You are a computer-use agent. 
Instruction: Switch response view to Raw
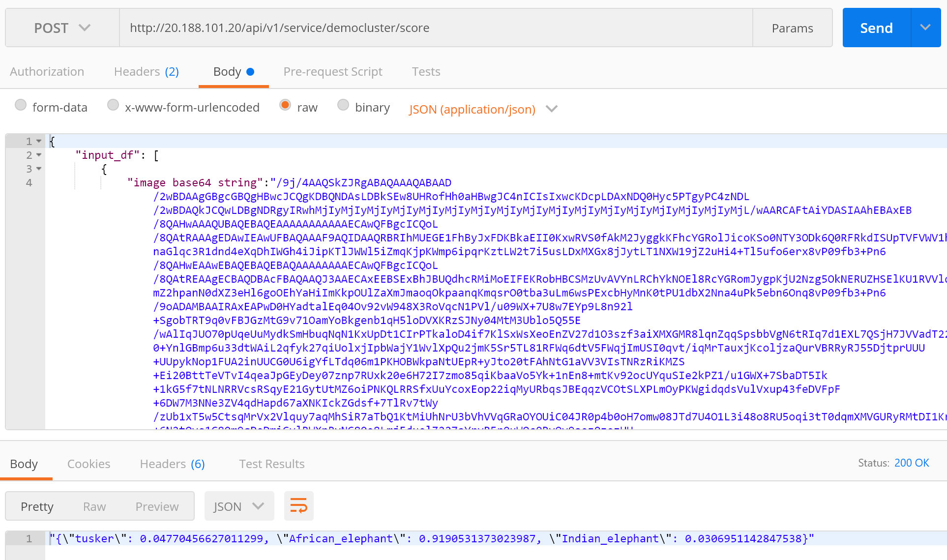tap(94, 506)
